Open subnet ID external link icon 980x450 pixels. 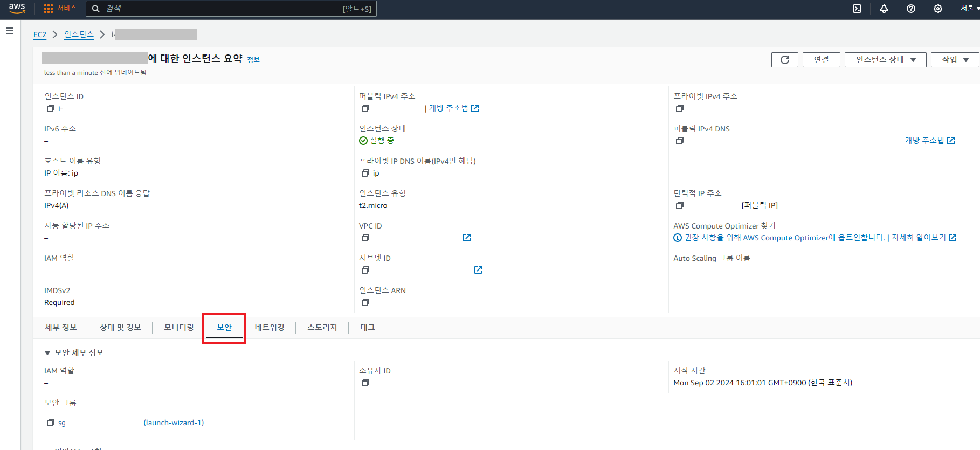tap(478, 270)
